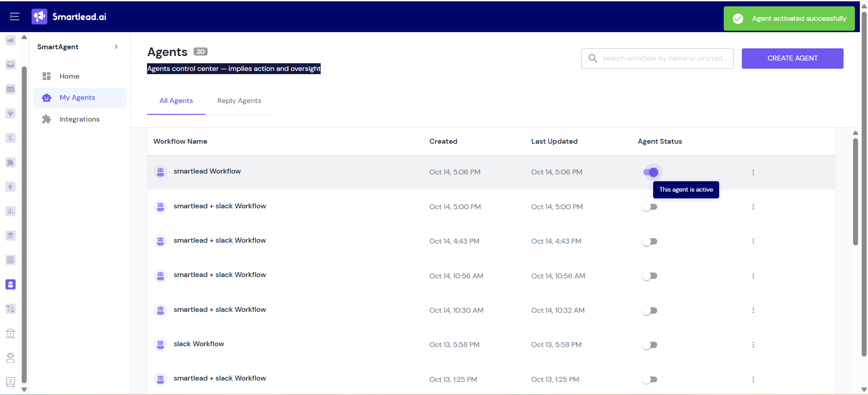The image size is (868, 395).
Task: Click the Last Updated column header
Action: pyautogui.click(x=554, y=141)
